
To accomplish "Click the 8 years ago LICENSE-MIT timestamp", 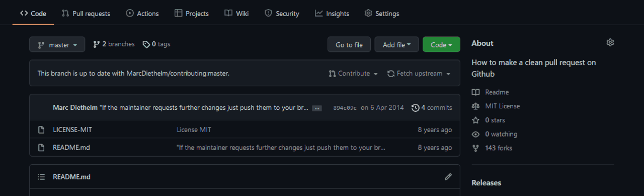I will (x=435, y=129).
